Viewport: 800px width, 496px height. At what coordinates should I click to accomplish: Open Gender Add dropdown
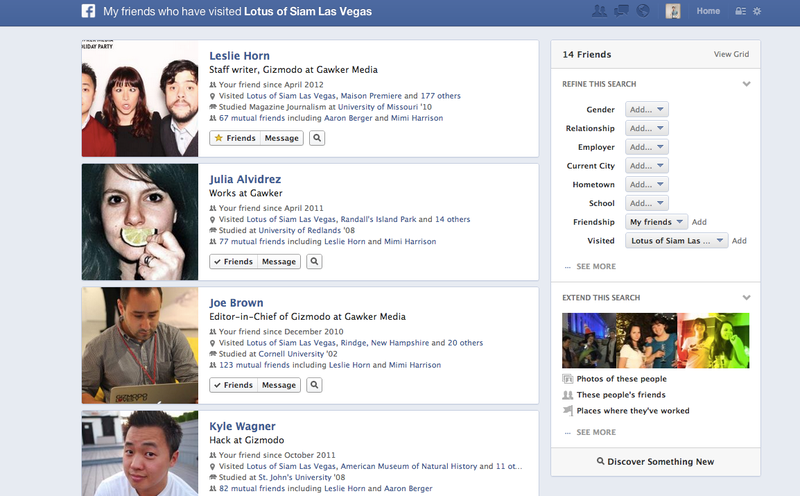point(646,109)
